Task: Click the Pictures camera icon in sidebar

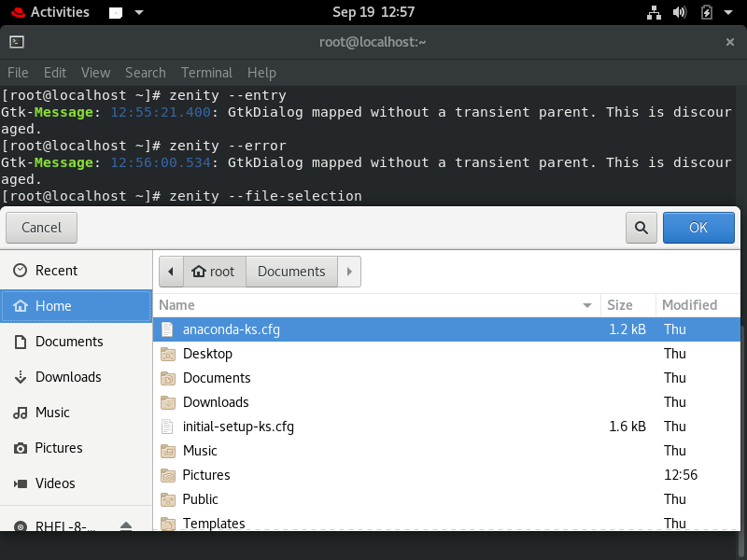Action: (x=20, y=448)
